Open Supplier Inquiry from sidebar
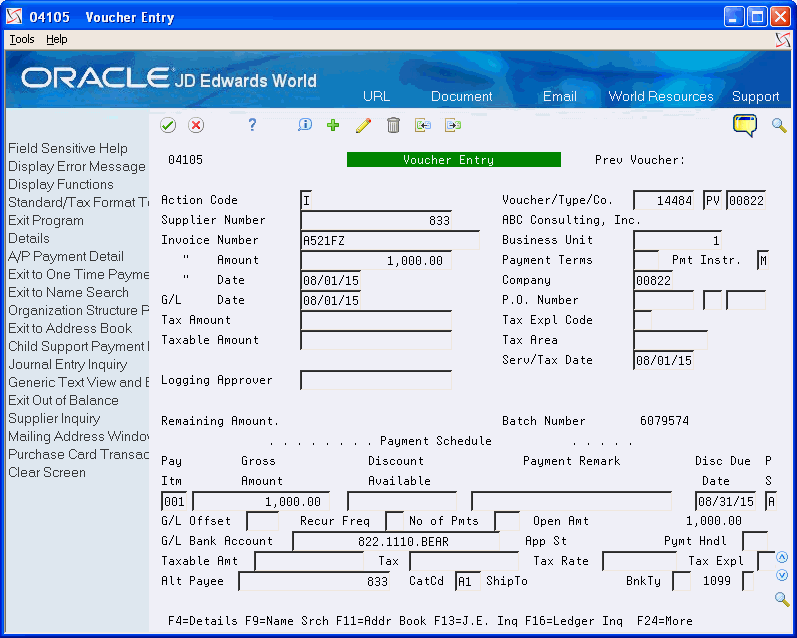This screenshot has width=797, height=638. 54,418
